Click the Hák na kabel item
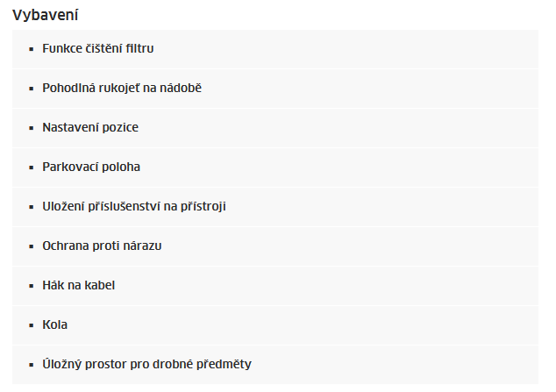The width and height of the screenshot is (556, 392). click(x=275, y=286)
